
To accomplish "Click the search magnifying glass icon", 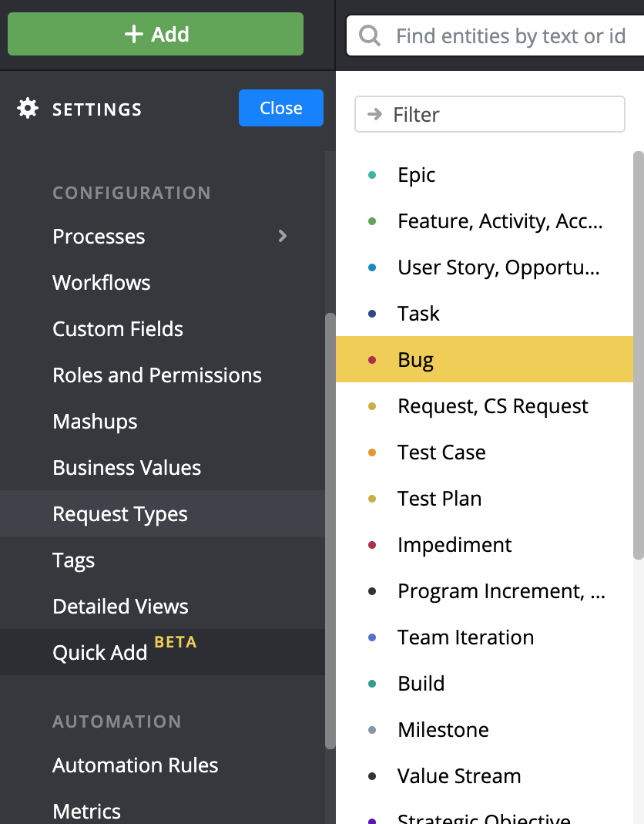I will coord(371,35).
